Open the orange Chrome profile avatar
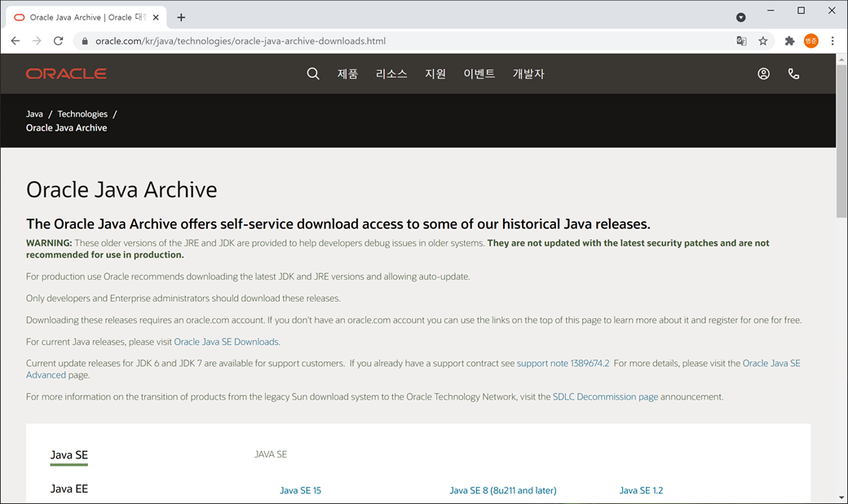 [810, 41]
